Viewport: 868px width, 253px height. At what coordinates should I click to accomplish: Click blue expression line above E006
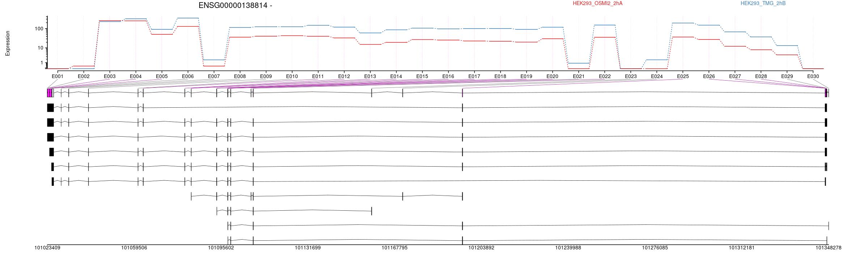[x=188, y=18]
